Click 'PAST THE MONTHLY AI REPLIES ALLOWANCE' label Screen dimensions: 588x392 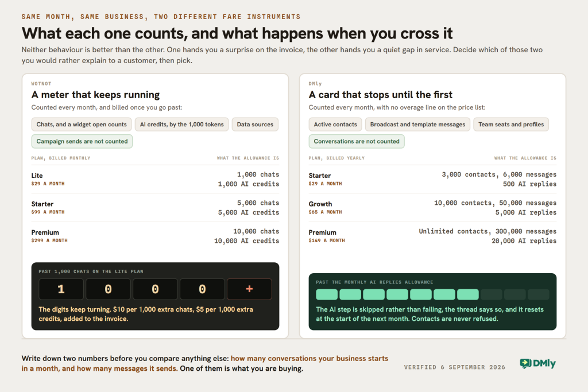click(374, 282)
